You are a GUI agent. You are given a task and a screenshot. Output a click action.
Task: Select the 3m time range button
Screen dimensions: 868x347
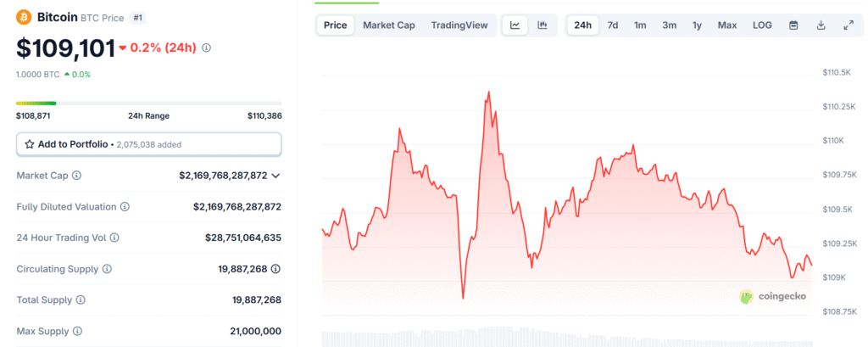click(x=669, y=25)
